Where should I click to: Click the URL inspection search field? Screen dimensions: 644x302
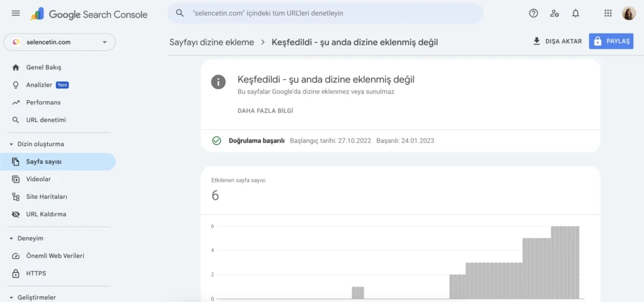pyautogui.click(x=325, y=13)
